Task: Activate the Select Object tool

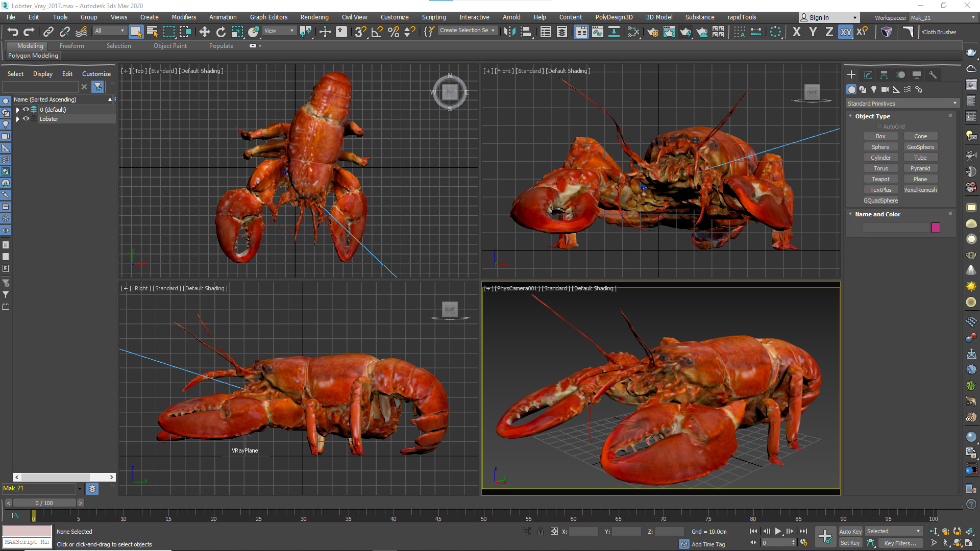Action: coord(136,32)
